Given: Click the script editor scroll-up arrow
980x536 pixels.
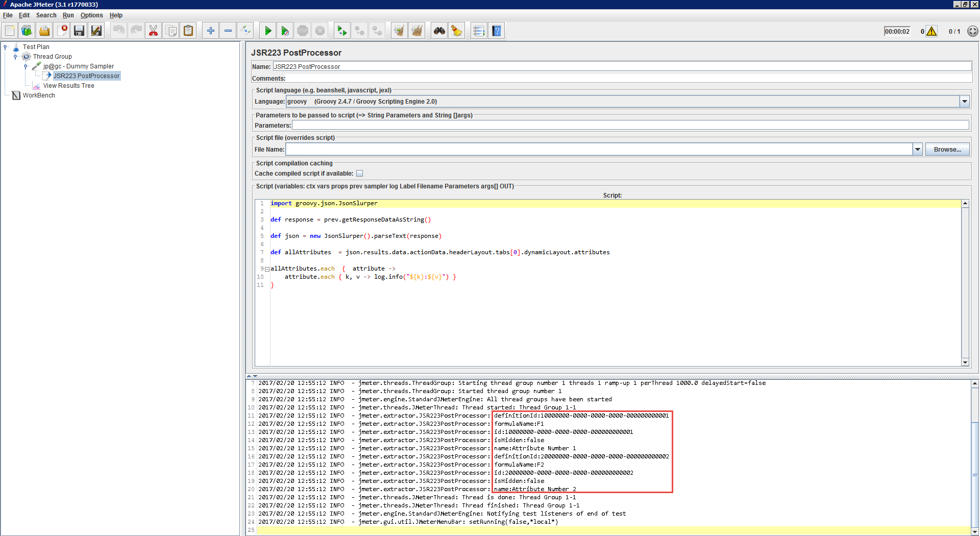Looking at the screenshot, I should coord(965,204).
